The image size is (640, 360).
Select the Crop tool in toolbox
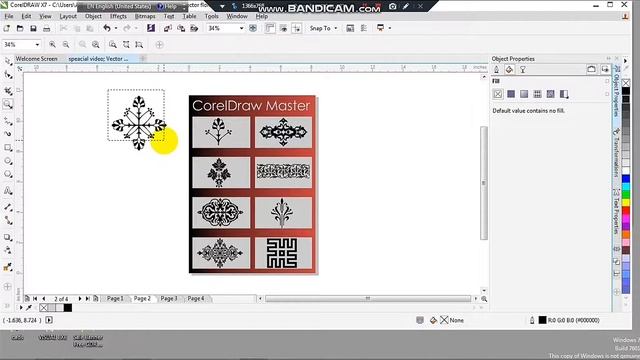pos(8,91)
